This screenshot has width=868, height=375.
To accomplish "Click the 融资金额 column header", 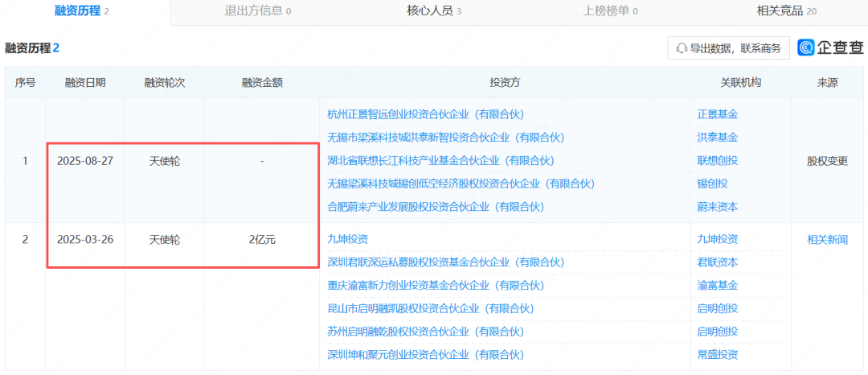I will (262, 83).
